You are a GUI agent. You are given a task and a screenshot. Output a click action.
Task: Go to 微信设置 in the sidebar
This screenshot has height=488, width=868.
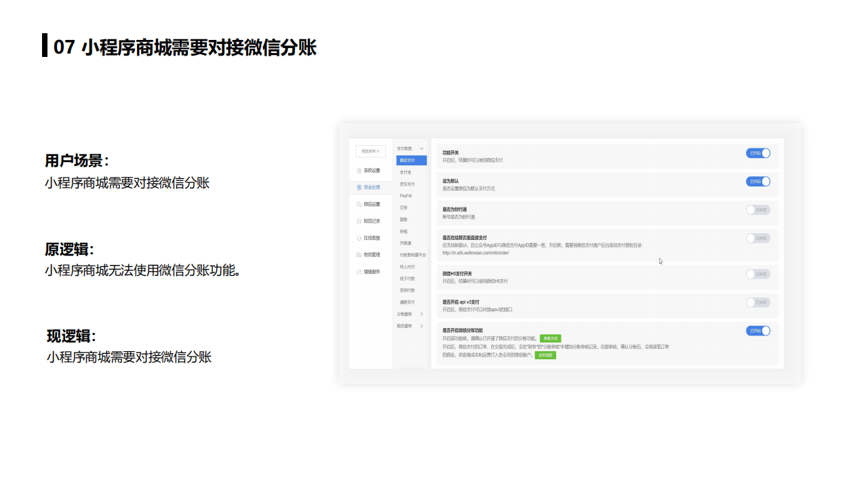click(x=370, y=204)
